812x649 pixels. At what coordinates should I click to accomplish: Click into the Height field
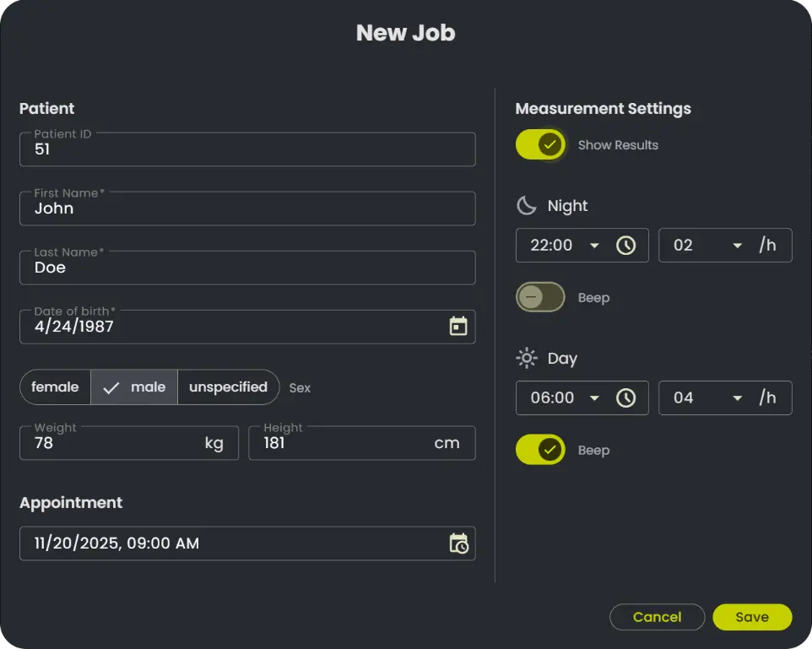point(338,443)
